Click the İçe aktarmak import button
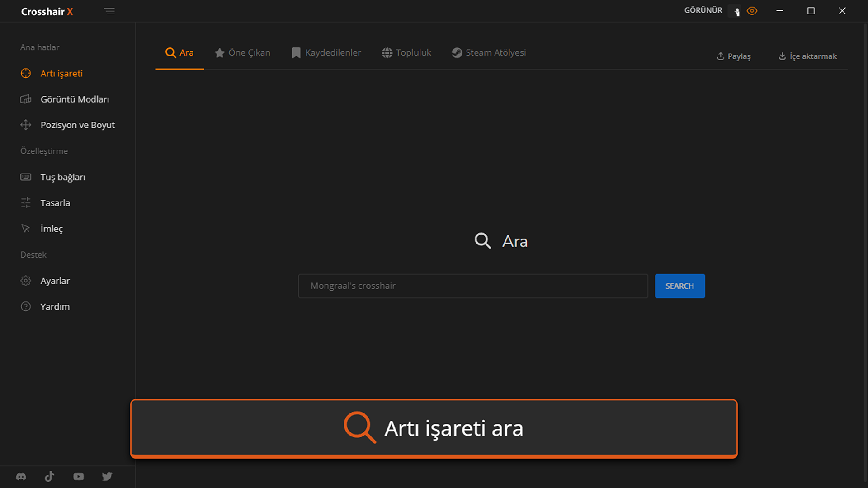The height and width of the screenshot is (488, 868). (x=807, y=56)
